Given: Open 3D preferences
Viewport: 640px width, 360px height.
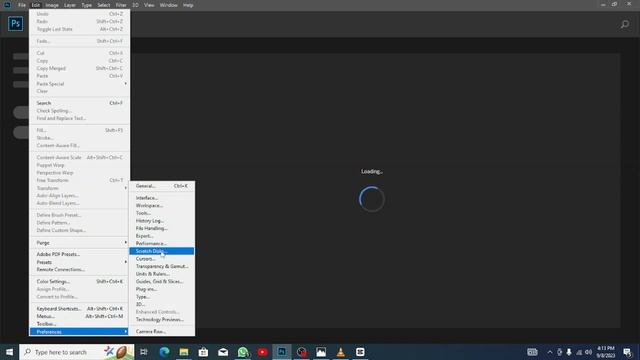Looking at the screenshot, I should (162, 304).
